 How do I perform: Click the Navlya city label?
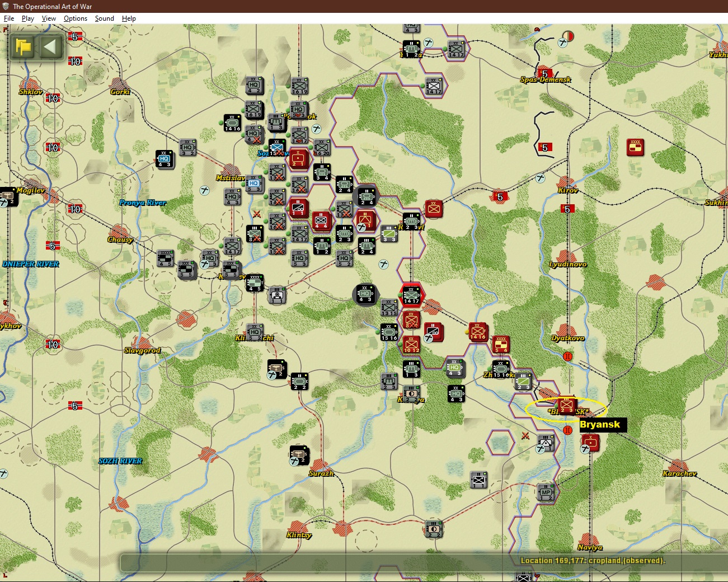590,547
